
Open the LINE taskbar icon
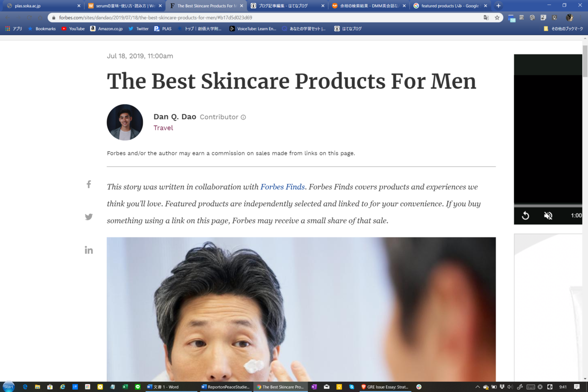click(138, 387)
